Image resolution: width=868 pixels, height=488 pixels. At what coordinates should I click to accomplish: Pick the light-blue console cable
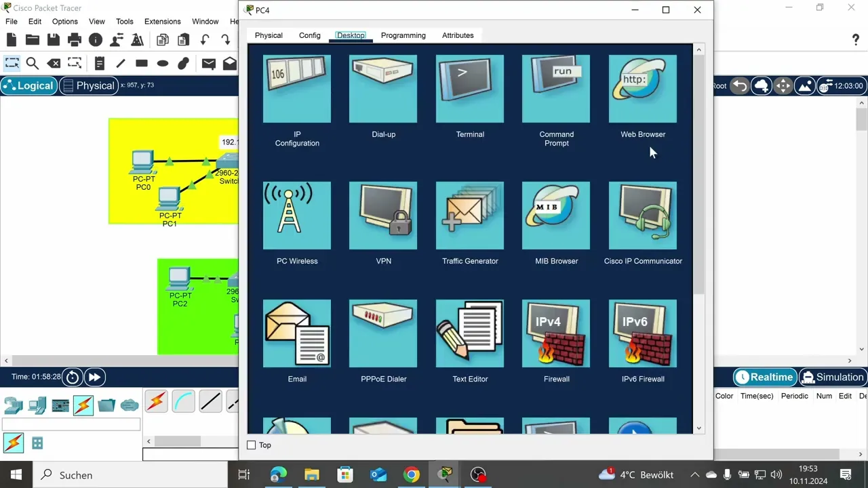tap(183, 402)
